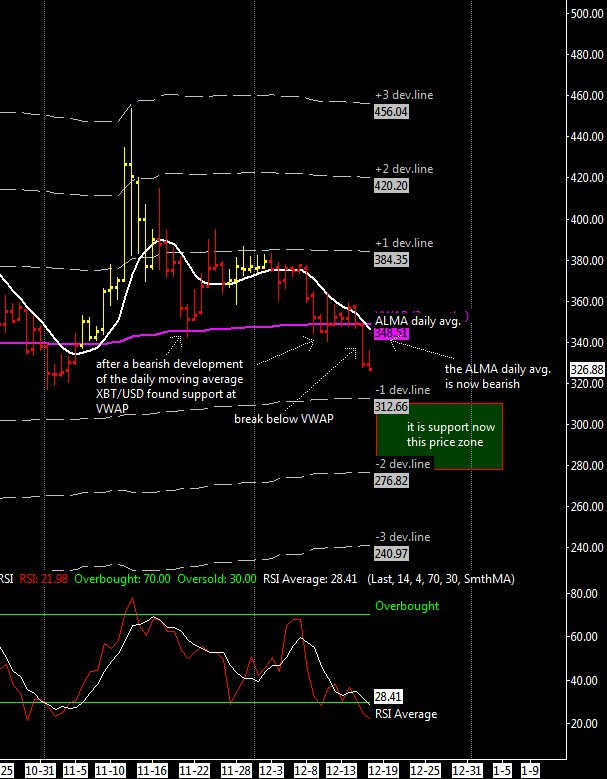The image size is (607, 779).
Task: Click the current price marker 326.88
Action: [x=585, y=369]
